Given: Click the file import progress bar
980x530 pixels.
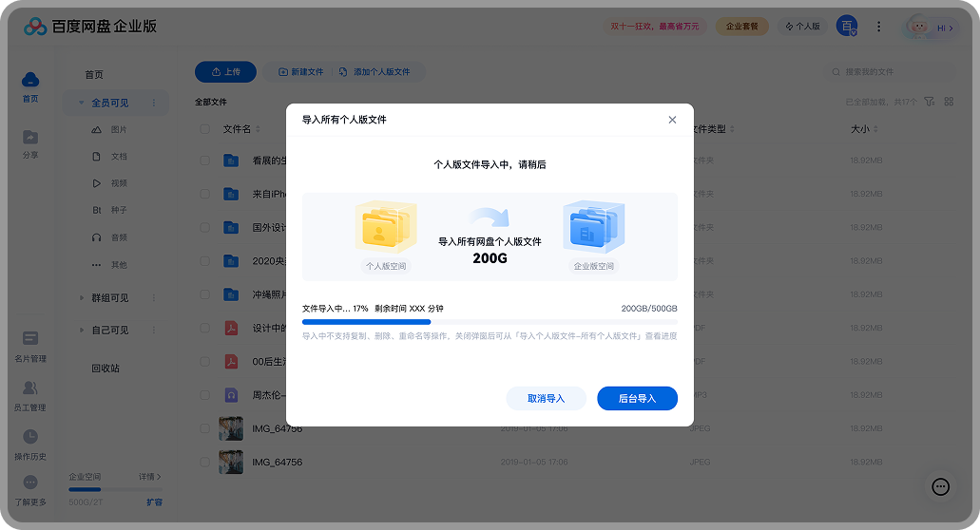Looking at the screenshot, I should tap(490, 322).
